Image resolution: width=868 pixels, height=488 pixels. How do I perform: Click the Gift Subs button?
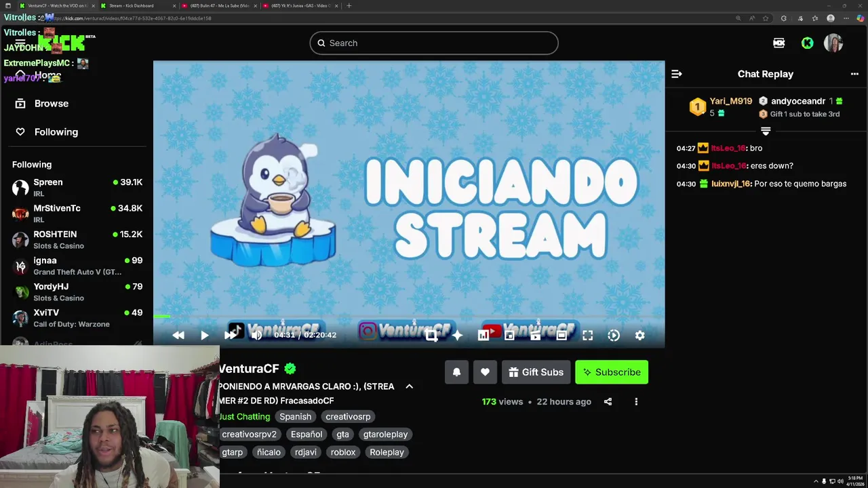[536, 372]
